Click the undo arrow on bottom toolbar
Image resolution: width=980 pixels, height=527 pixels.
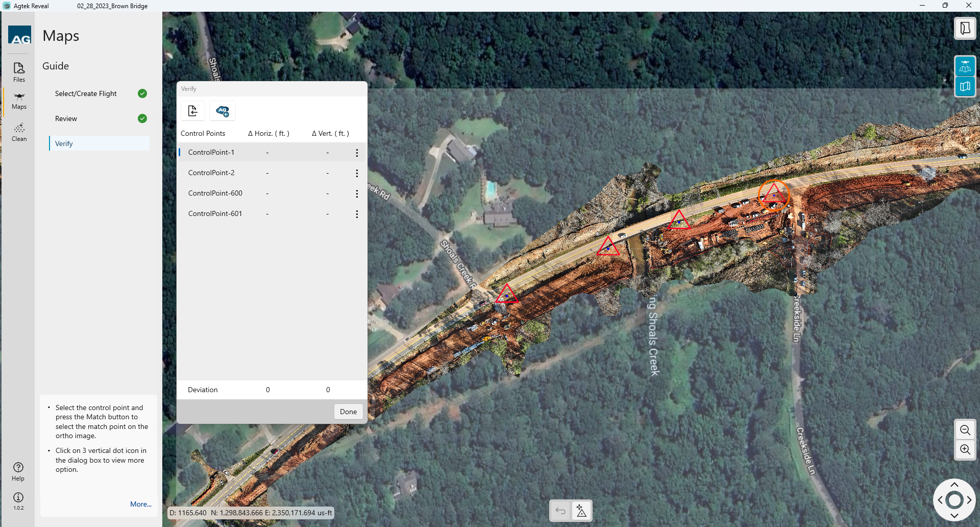coord(560,511)
